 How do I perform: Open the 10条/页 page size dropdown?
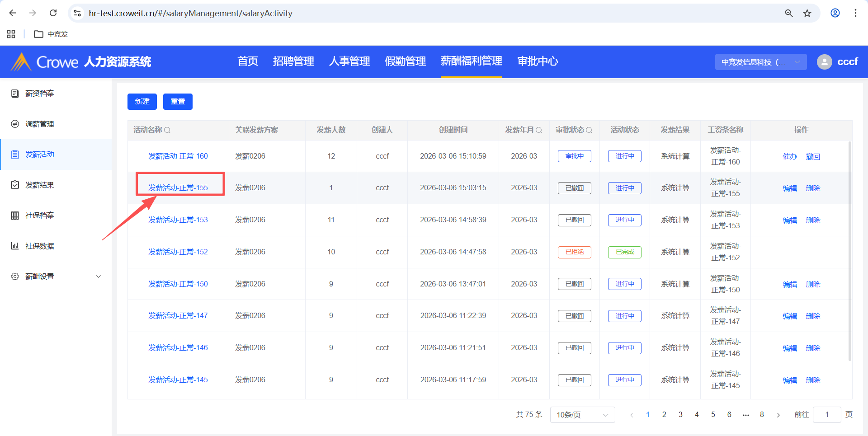(x=582, y=415)
